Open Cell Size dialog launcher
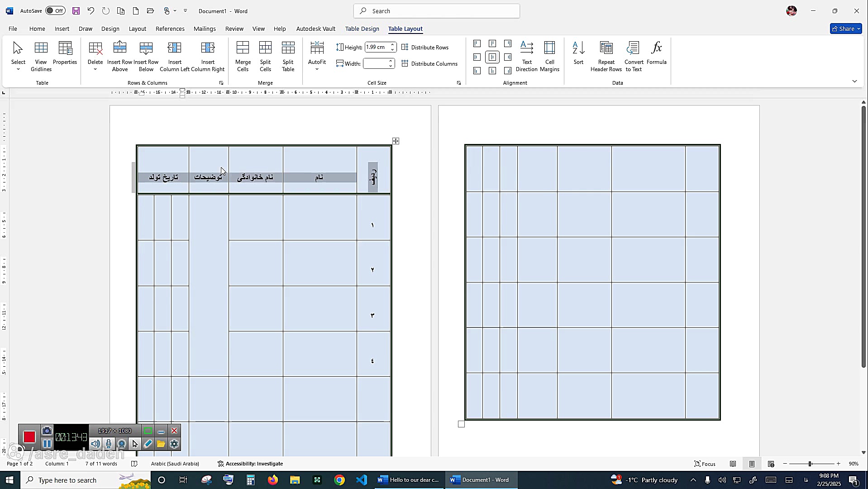Screen dimensions: 868x489 [x=459, y=83]
